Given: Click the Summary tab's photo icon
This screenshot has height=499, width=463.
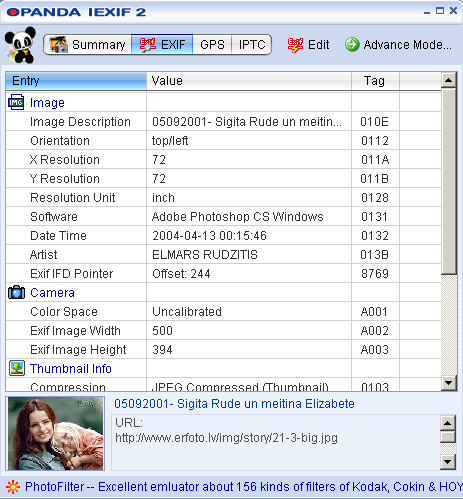Looking at the screenshot, I should point(59,44).
